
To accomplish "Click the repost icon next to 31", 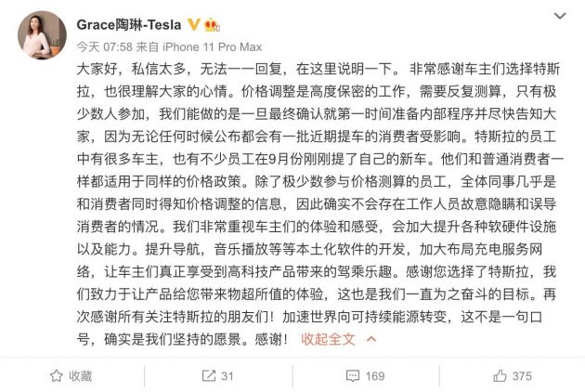I will pyautogui.click(x=207, y=376).
